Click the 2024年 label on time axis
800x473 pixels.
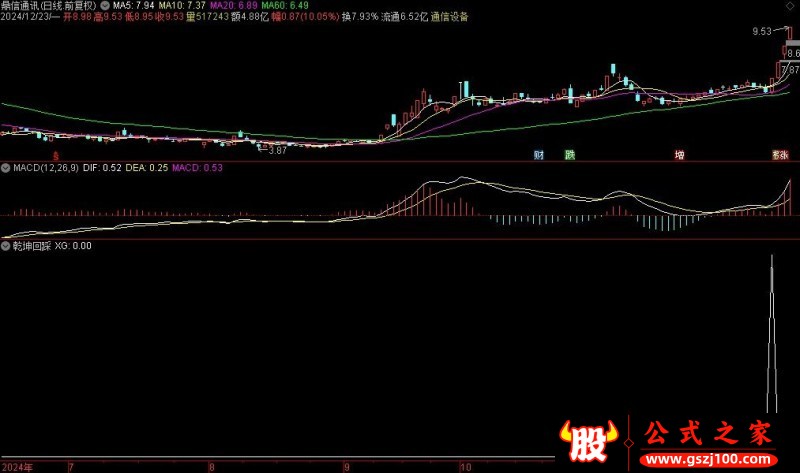tap(16, 467)
